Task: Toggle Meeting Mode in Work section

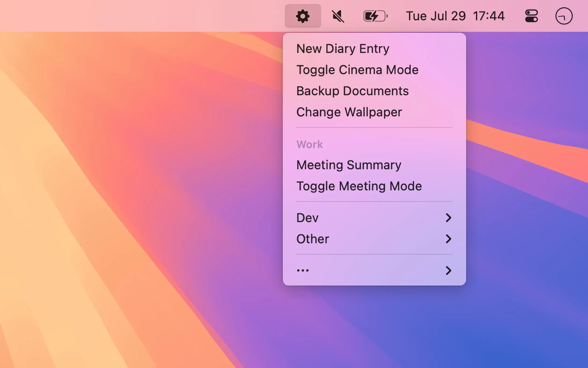Action: 359,186
